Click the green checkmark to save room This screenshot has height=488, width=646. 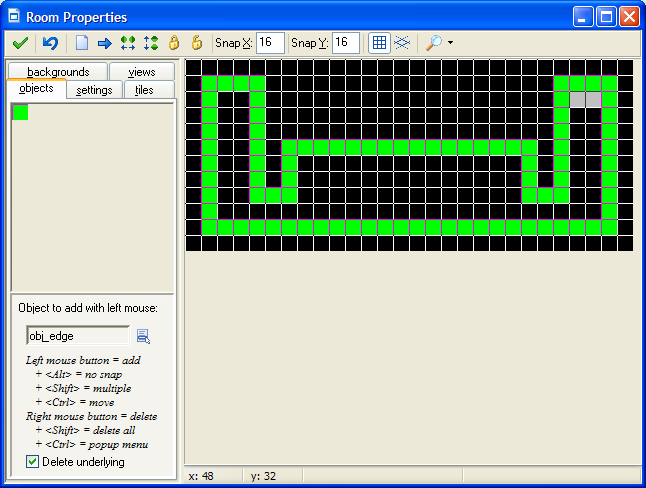pyautogui.click(x=19, y=43)
